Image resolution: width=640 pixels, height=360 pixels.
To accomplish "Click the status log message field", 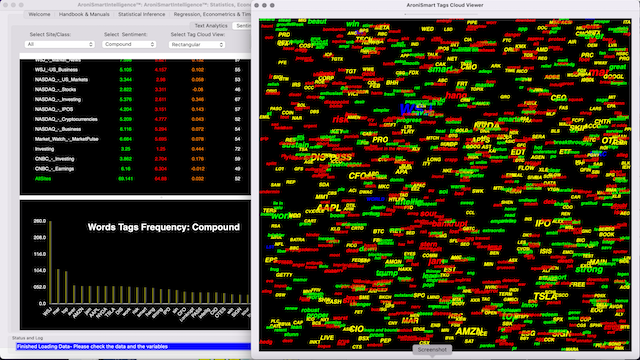I will click(x=133, y=347).
